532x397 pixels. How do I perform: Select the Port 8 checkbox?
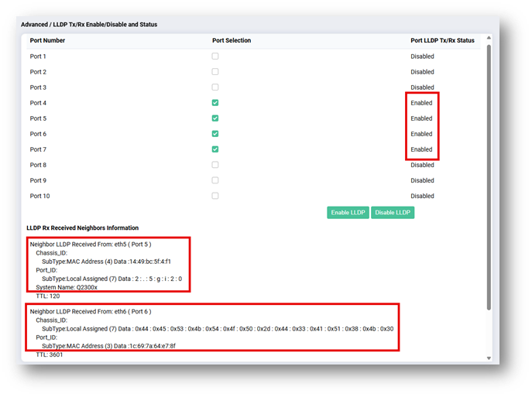(x=215, y=165)
